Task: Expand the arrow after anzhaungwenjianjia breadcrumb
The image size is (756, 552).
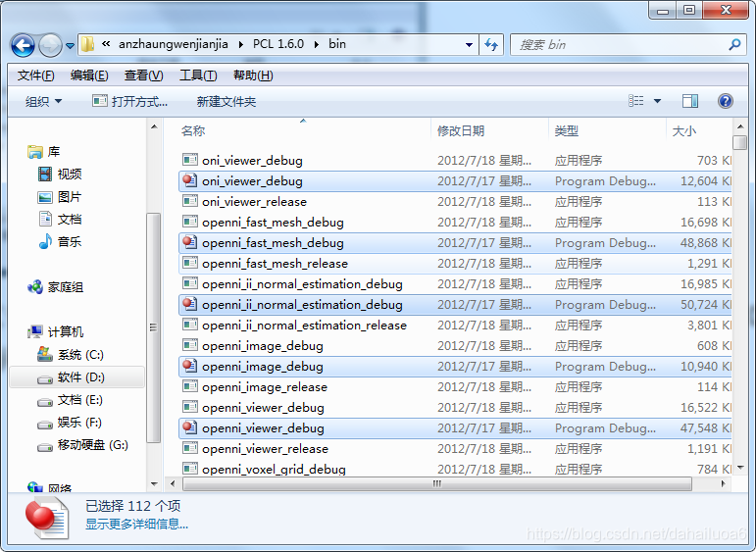Action: (240, 44)
